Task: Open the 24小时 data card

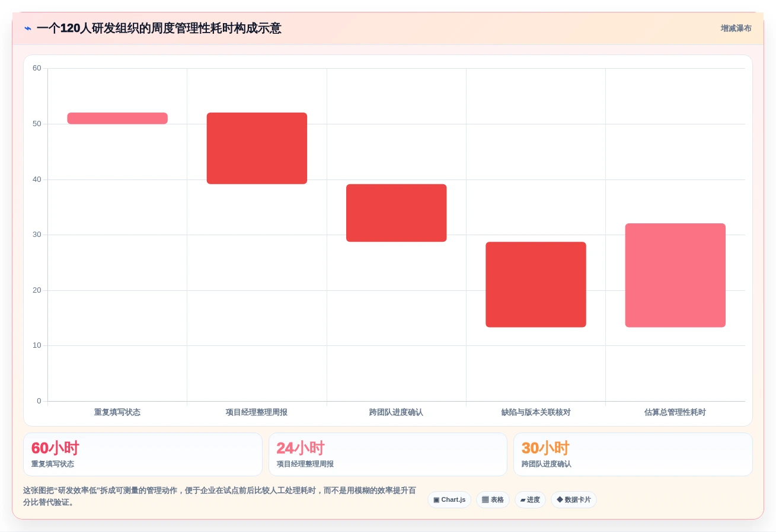Action: point(388,454)
